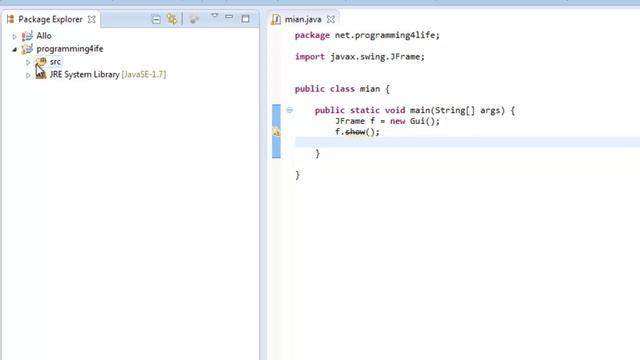
Task: Click the deprecation warning marker in gutter
Action: pyautogui.click(x=276, y=132)
